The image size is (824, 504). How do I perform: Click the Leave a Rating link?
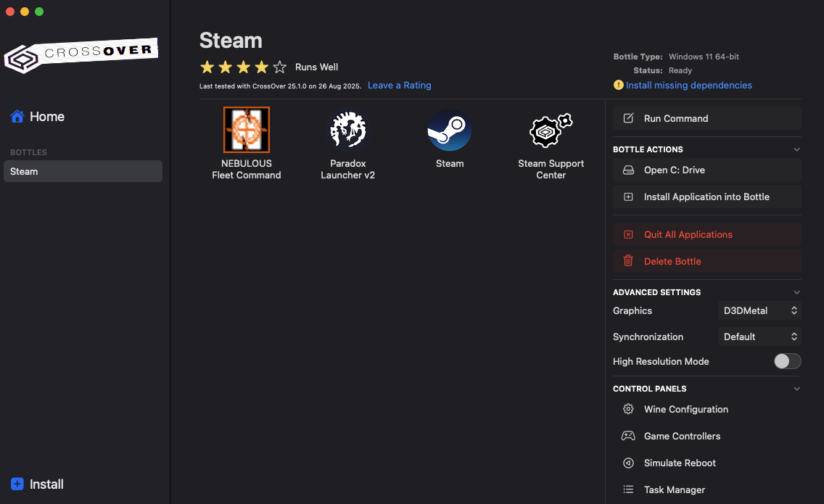tap(399, 85)
